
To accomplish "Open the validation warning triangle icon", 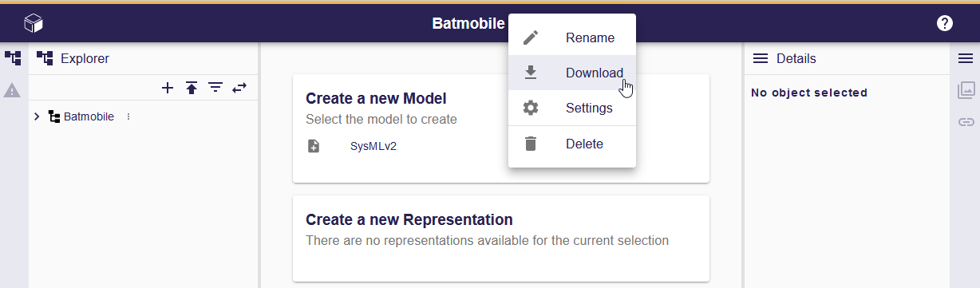I will point(13,90).
